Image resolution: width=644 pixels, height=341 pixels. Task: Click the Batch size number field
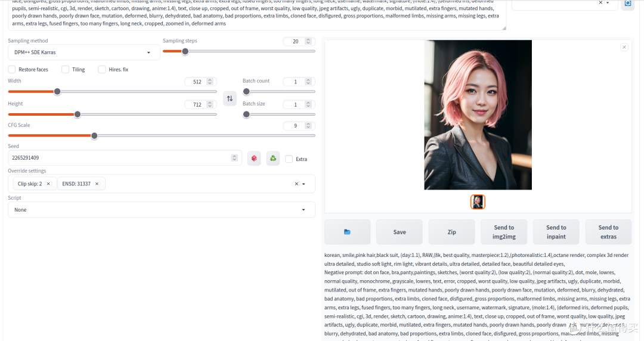coord(299,105)
